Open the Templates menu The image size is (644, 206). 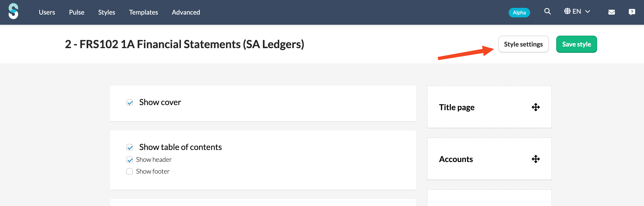click(x=143, y=12)
